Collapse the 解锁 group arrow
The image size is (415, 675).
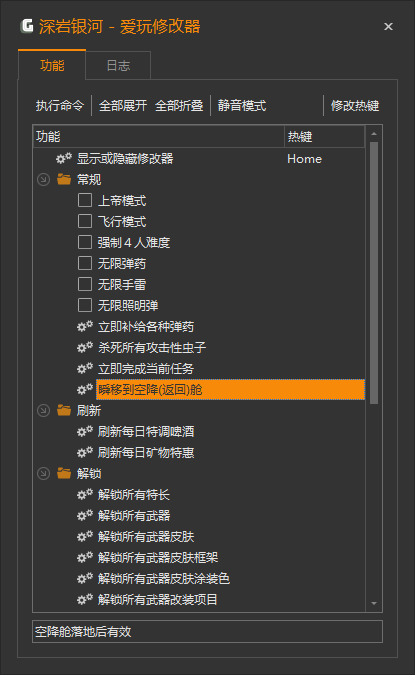43,474
